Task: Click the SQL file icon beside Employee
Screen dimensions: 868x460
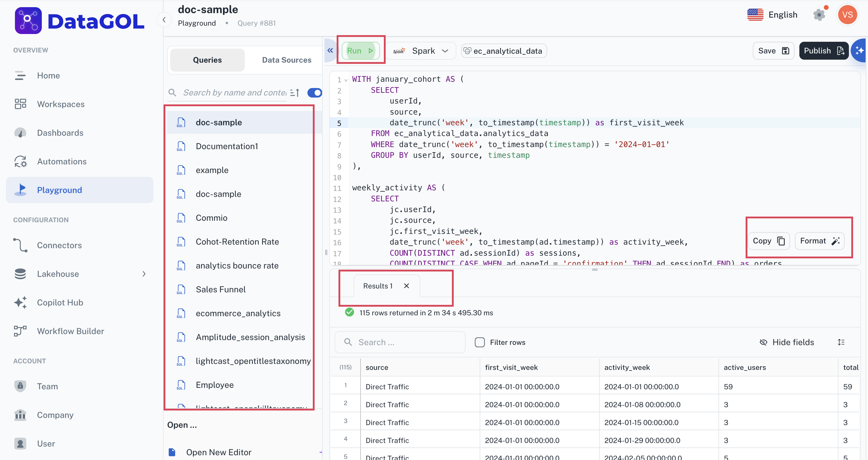Action: (x=181, y=385)
